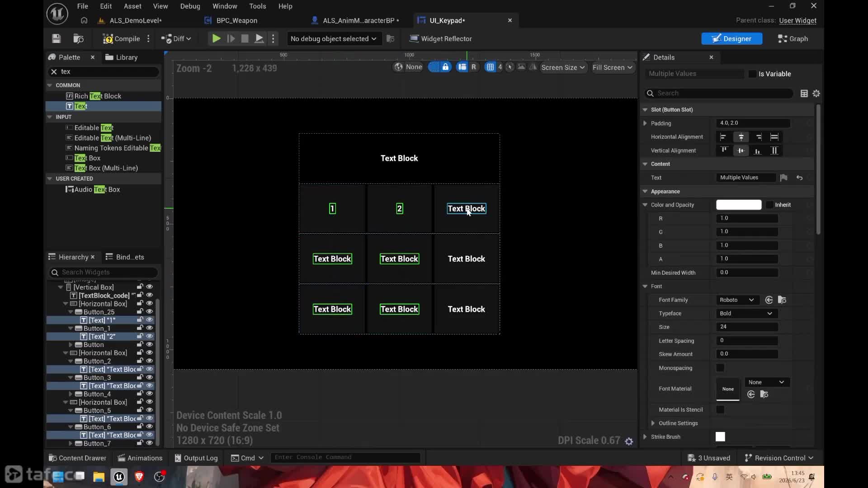868x488 pixels.
Task: Open the Font Family dropdown
Action: tap(737, 300)
